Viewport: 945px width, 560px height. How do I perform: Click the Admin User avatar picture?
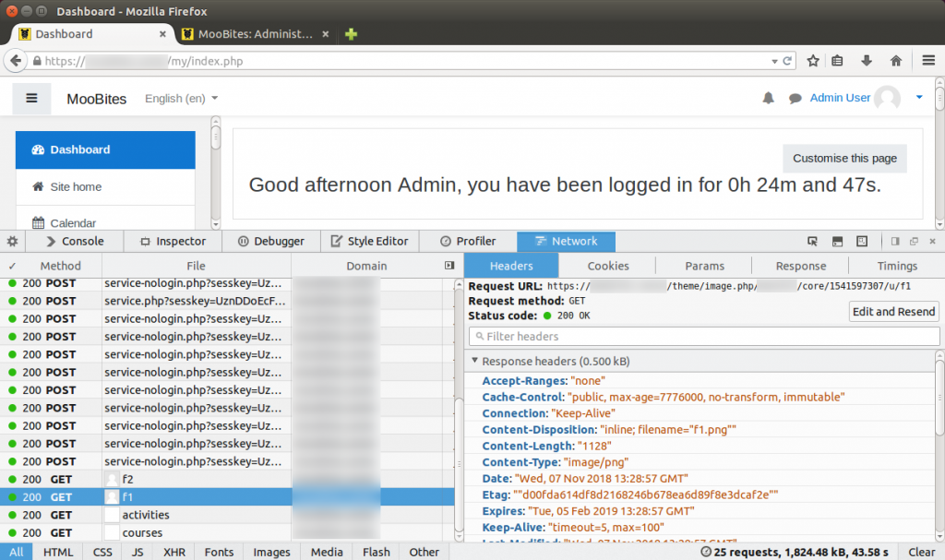[887, 98]
